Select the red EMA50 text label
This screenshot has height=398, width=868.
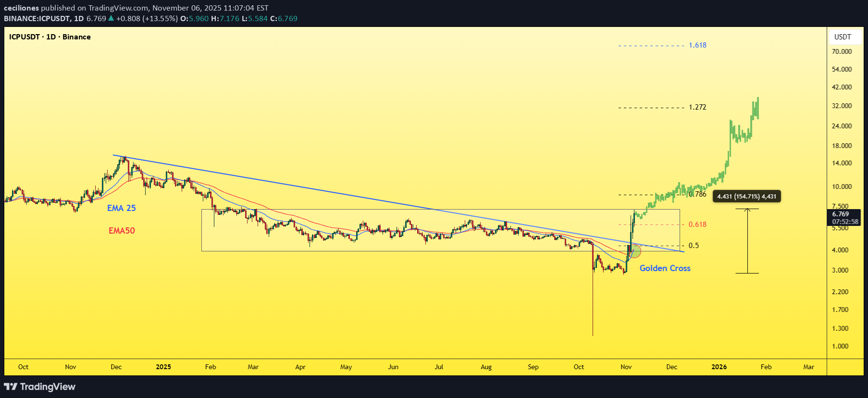click(x=122, y=231)
